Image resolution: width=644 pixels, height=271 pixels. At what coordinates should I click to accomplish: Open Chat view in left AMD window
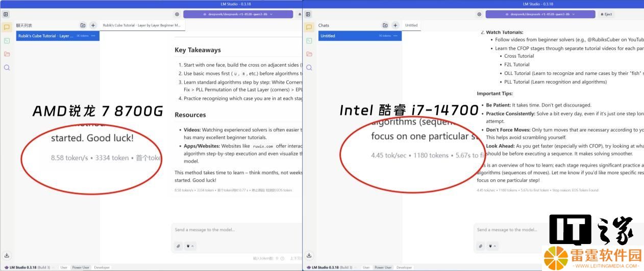[7, 27]
